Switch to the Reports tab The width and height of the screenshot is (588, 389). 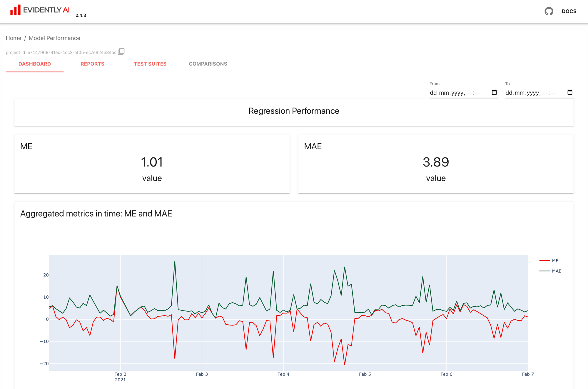tap(92, 64)
